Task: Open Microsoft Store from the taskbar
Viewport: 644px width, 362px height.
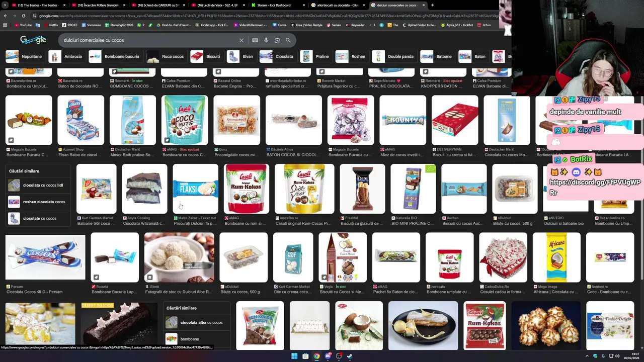Action: click(305, 356)
